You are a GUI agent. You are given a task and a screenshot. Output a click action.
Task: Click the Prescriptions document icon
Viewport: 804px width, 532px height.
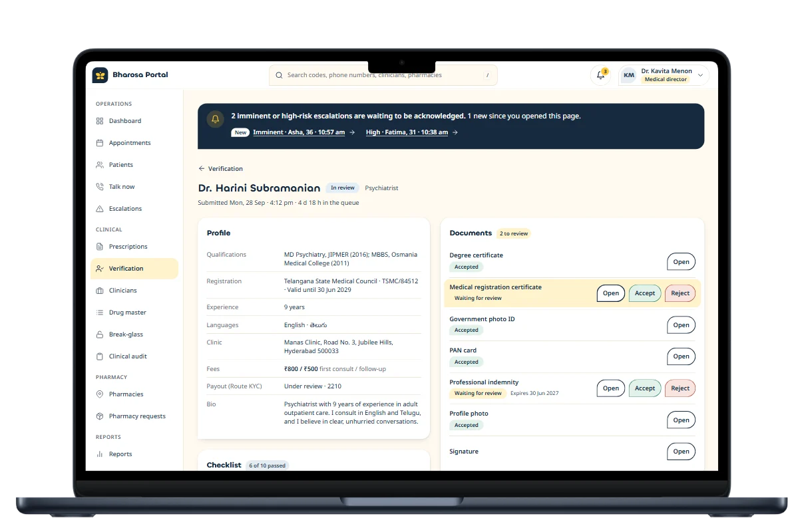100,247
